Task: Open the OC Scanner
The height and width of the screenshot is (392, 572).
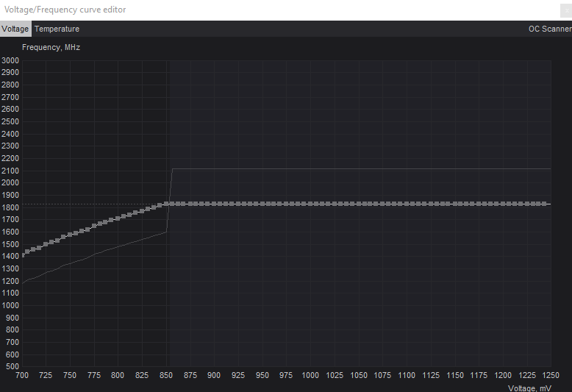Action: point(550,29)
